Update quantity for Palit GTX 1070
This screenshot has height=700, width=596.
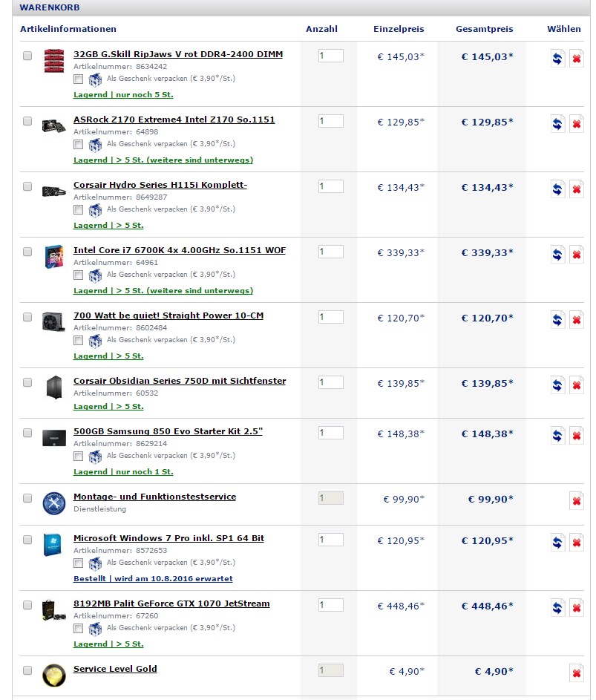pyautogui.click(x=557, y=608)
